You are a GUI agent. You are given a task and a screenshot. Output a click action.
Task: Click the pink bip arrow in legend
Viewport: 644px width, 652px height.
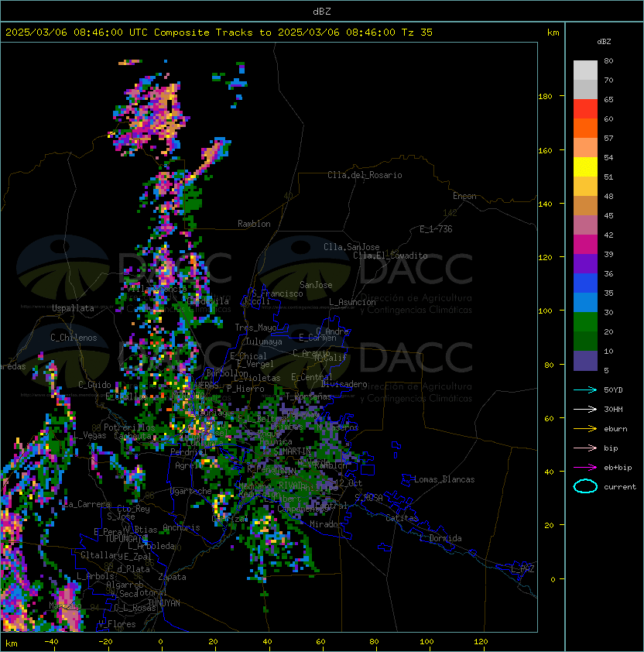click(x=585, y=448)
